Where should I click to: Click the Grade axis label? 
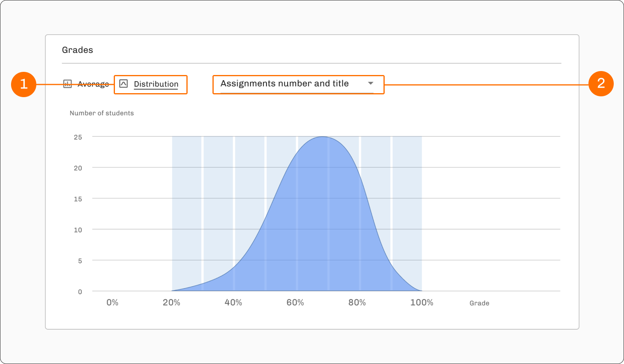[x=479, y=303]
